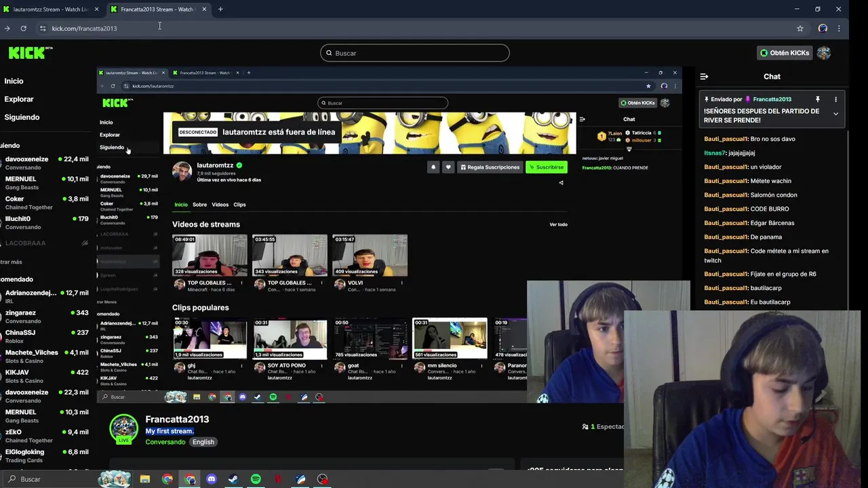Click the KICK logo in the page header
868x488 pixels.
point(30,53)
